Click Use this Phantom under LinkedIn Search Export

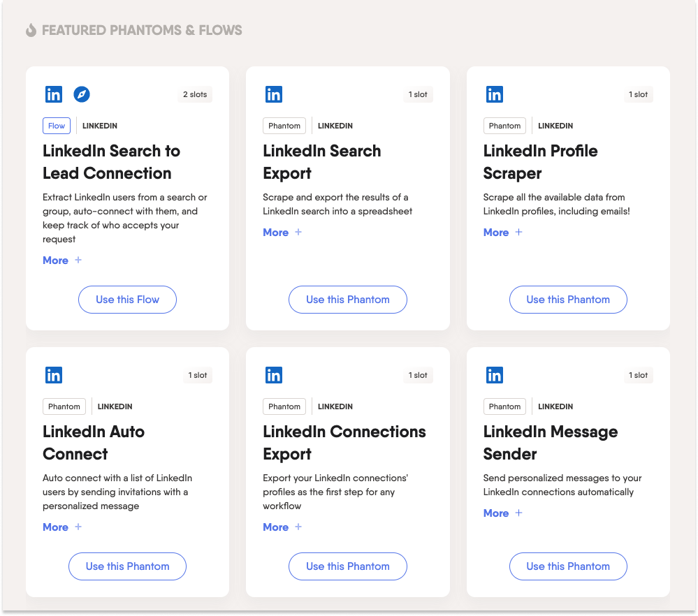347,299
